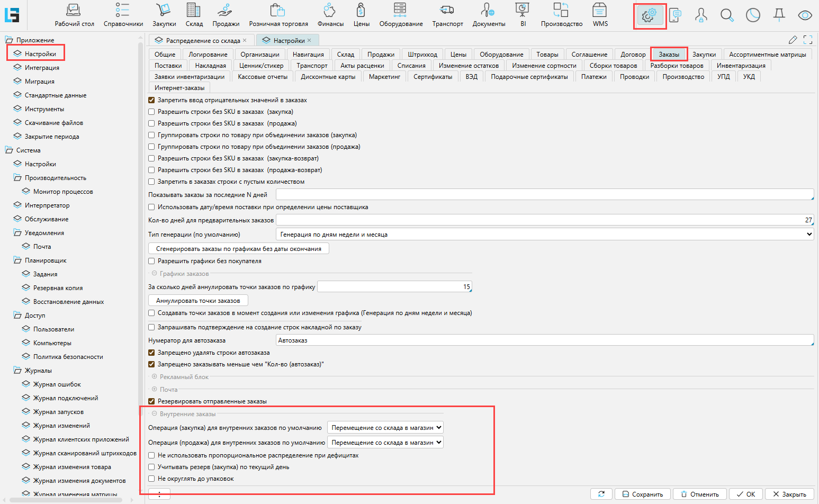Click the Сохранить button
The image size is (819, 504).
[x=642, y=494]
